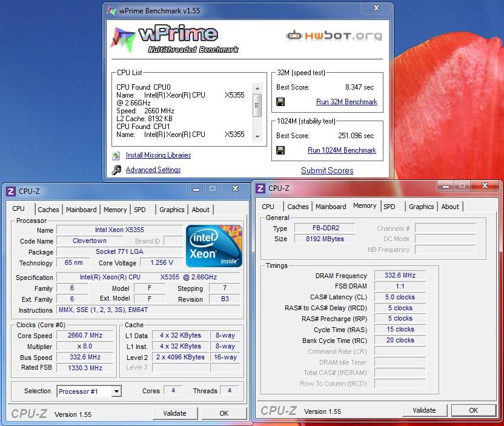
Task: Click Validate in right CPU-Z Memory window
Action: [424, 410]
